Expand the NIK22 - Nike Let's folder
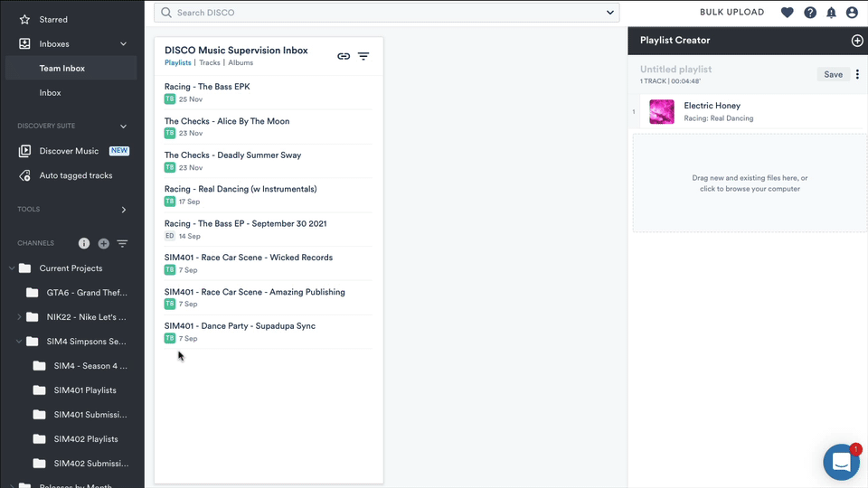 point(19,317)
